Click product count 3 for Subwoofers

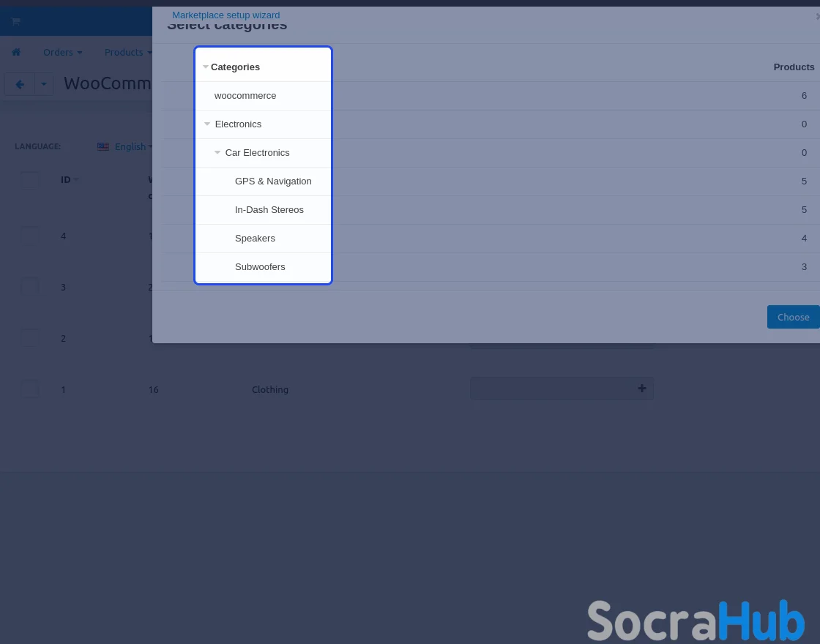pyautogui.click(x=804, y=266)
